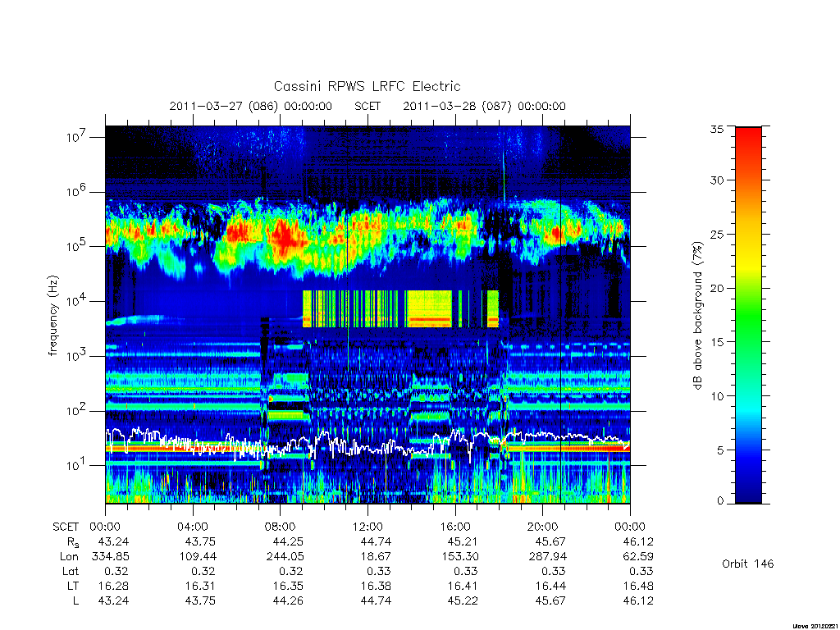Click the Rs value '45.21'
Viewport: 840px width, 630px height.
tap(463, 541)
